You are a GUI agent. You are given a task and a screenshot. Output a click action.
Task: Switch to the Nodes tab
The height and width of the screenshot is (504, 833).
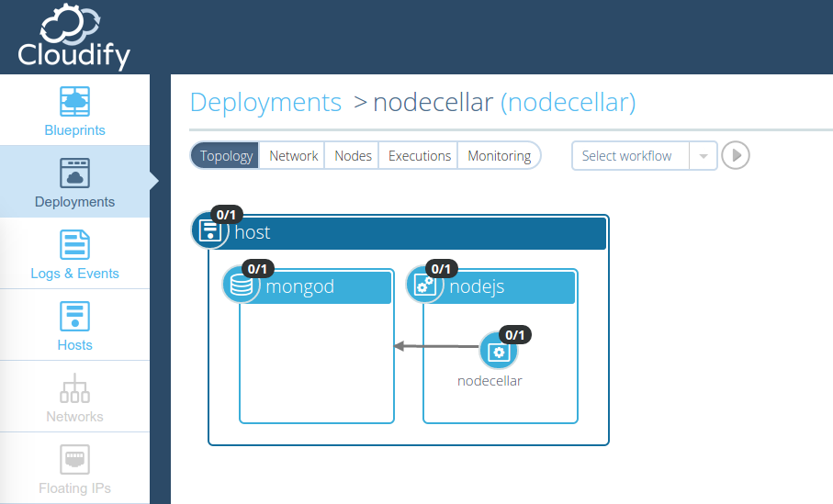click(x=353, y=156)
